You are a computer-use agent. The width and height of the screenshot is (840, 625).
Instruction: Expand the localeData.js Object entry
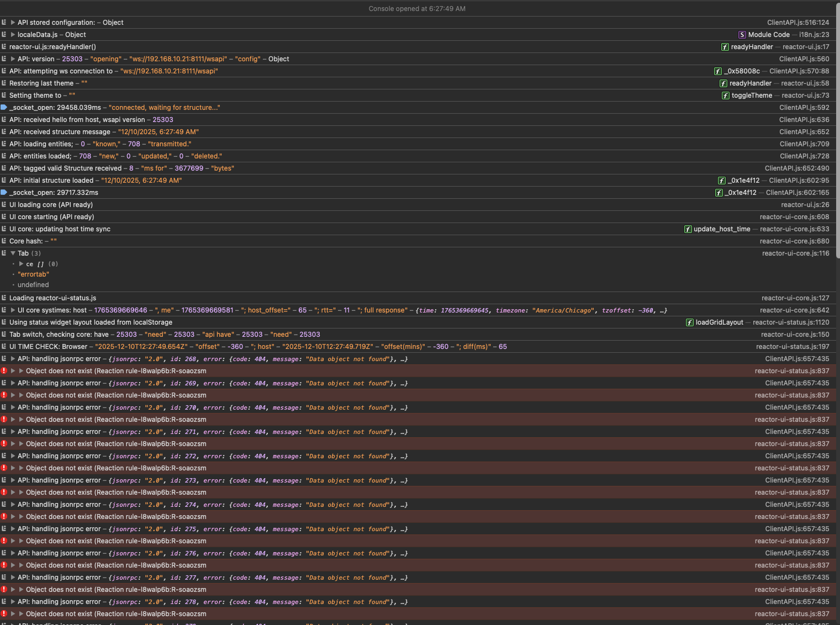point(13,35)
